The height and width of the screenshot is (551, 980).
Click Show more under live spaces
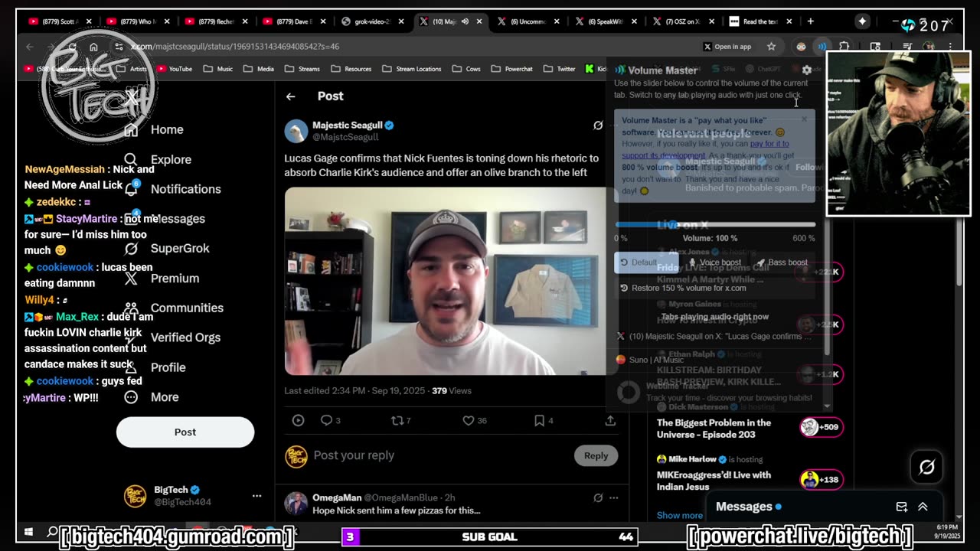(x=679, y=515)
